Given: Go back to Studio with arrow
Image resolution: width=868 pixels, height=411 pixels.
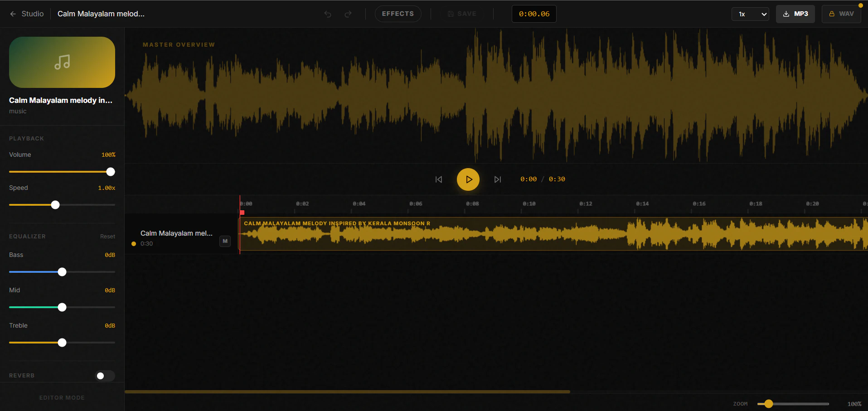Looking at the screenshot, I should point(27,14).
